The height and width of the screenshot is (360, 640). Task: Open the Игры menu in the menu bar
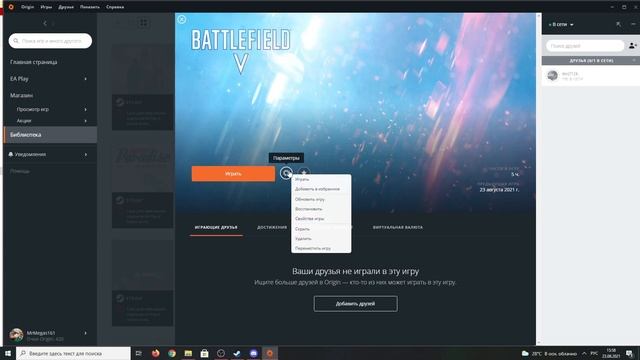click(x=46, y=7)
